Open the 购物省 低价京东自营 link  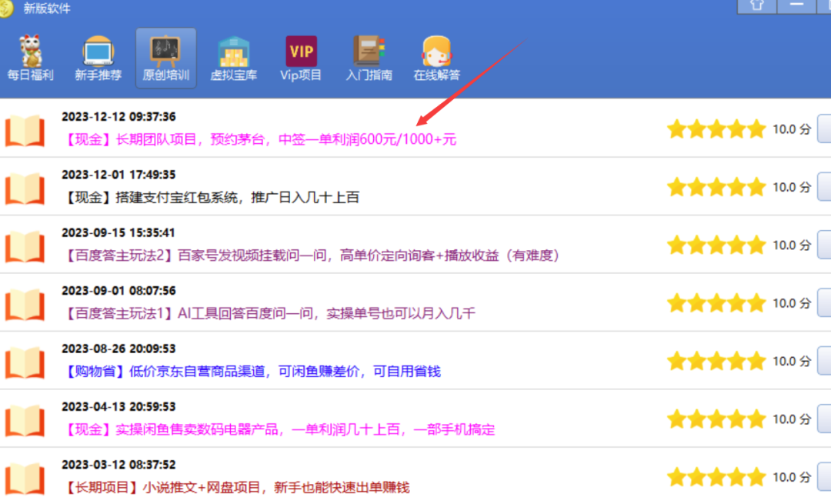252,372
